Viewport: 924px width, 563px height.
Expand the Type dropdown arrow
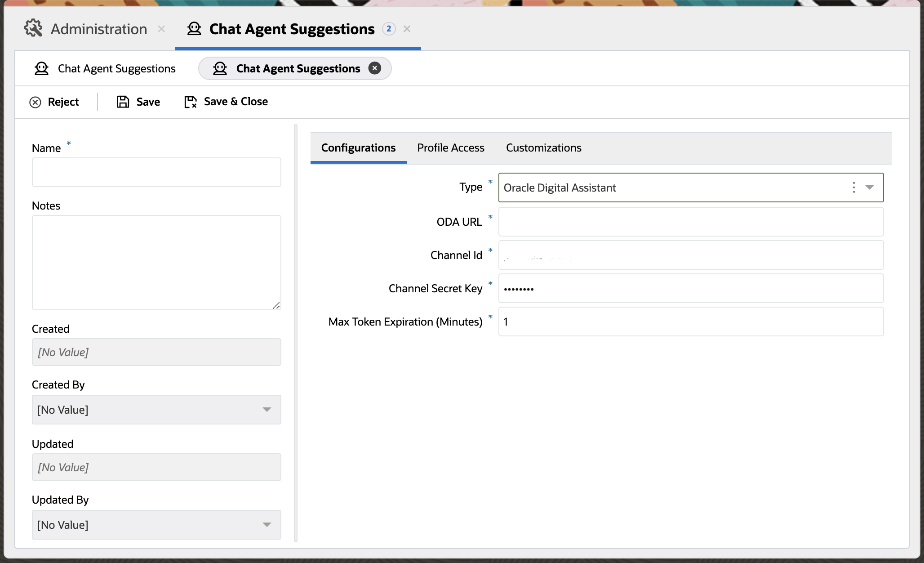coord(870,188)
